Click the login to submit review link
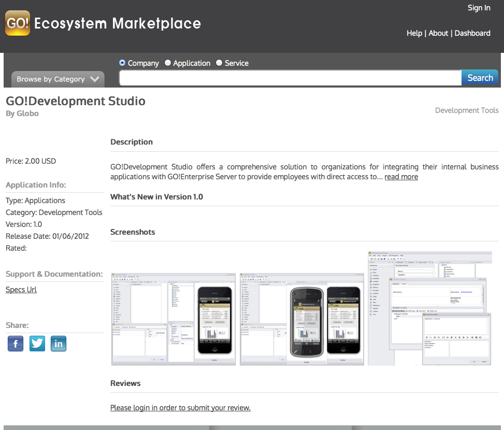 180,408
